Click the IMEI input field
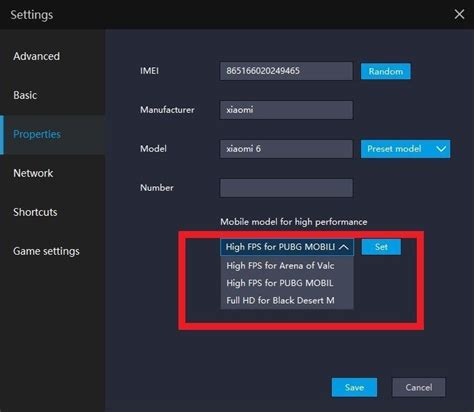 tap(286, 71)
